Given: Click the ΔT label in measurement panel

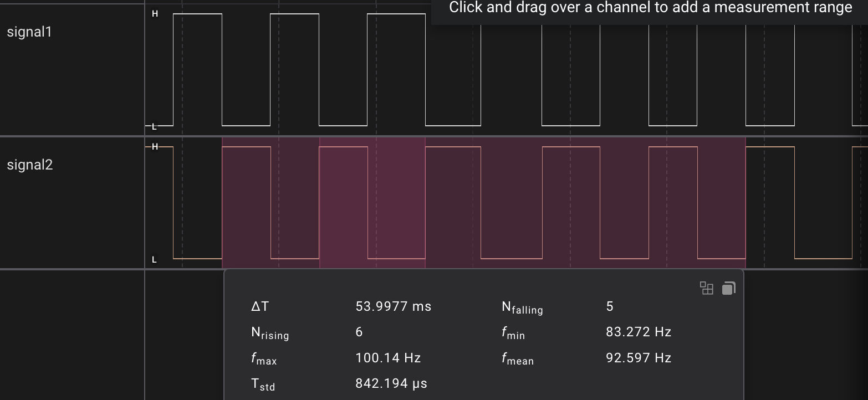Looking at the screenshot, I should 260,306.
